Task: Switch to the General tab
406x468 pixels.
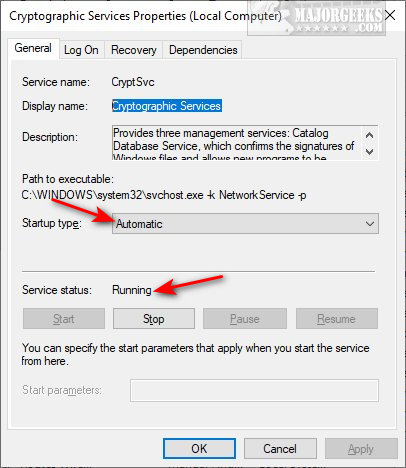Action: click(x=33, y=49)
